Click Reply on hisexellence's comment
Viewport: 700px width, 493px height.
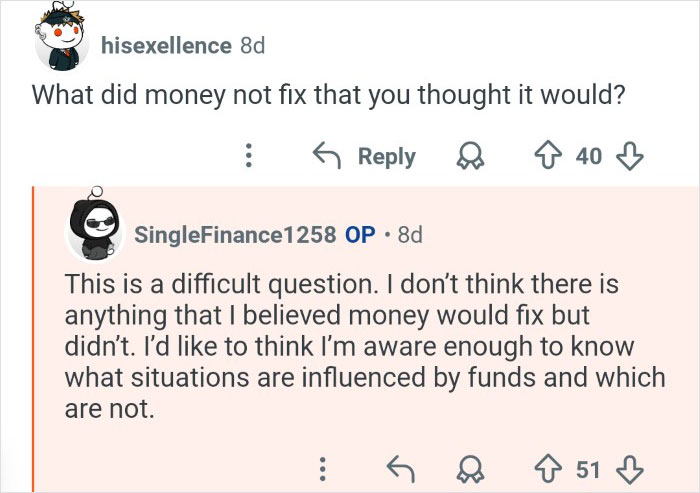click(x=365, y=156)
